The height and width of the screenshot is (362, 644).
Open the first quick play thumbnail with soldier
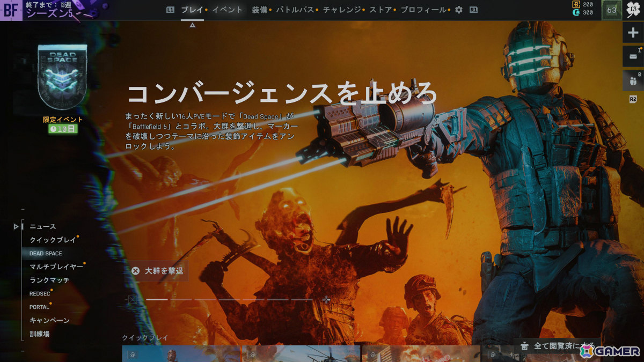(181, 353)
